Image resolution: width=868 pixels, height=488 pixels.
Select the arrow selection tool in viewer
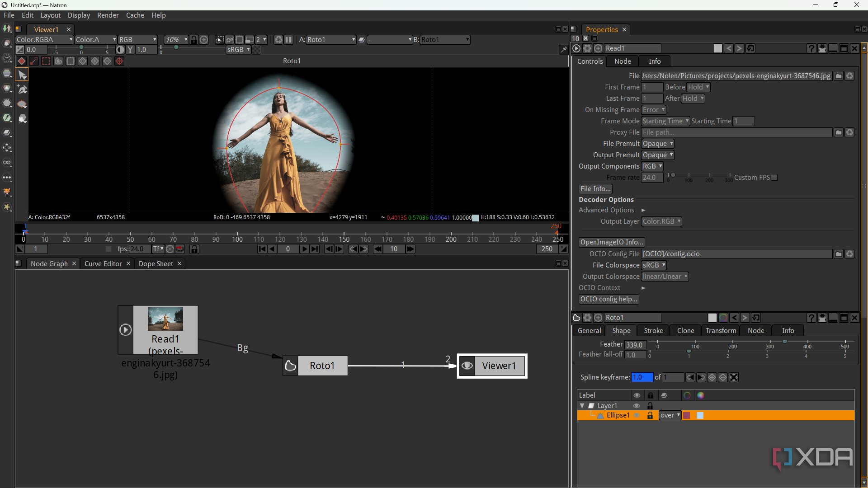coord(22,75)
